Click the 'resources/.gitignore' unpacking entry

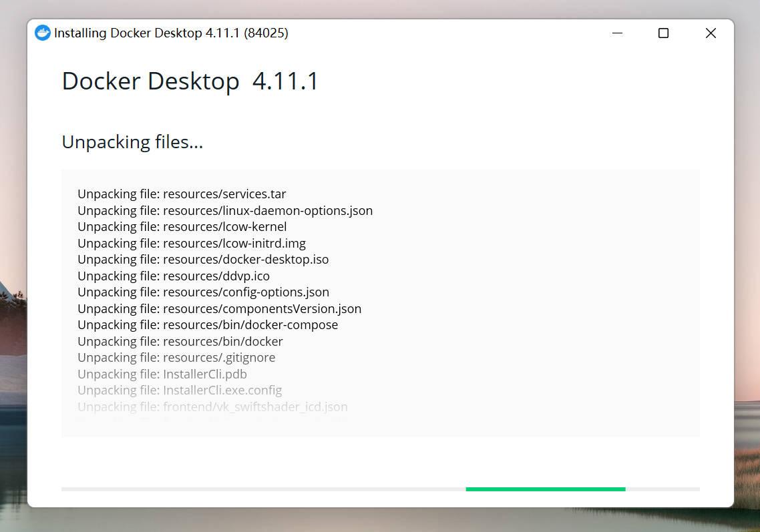176,357
